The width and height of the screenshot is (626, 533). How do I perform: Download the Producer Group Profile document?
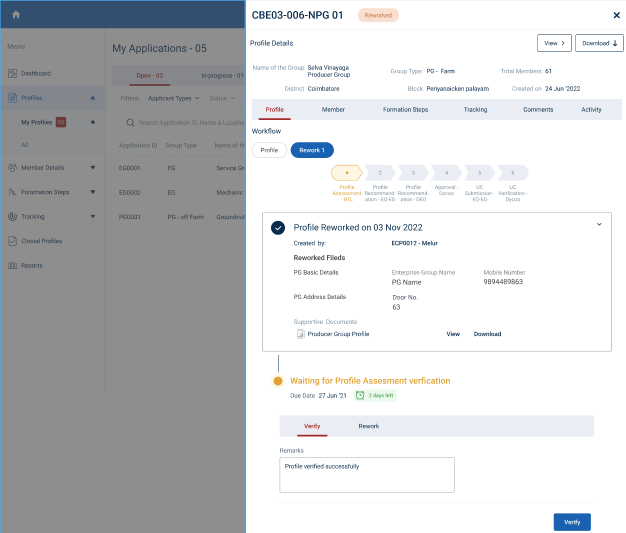487,334
